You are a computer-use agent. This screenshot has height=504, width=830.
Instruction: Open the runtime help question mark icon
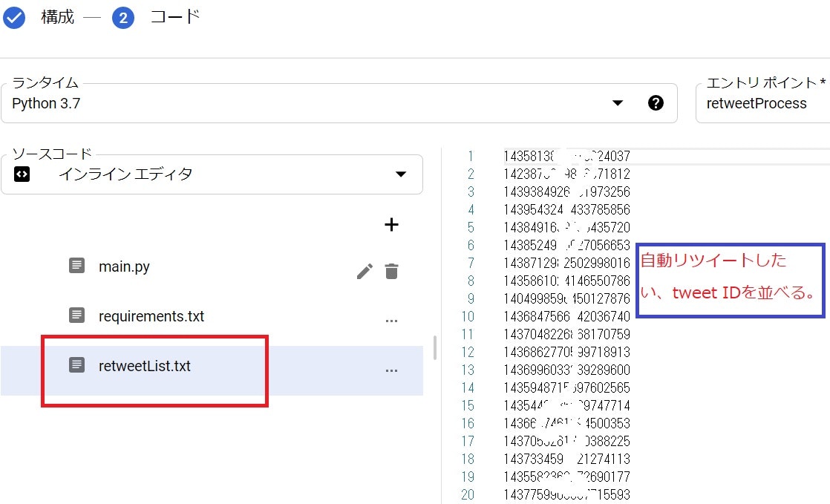656,102
